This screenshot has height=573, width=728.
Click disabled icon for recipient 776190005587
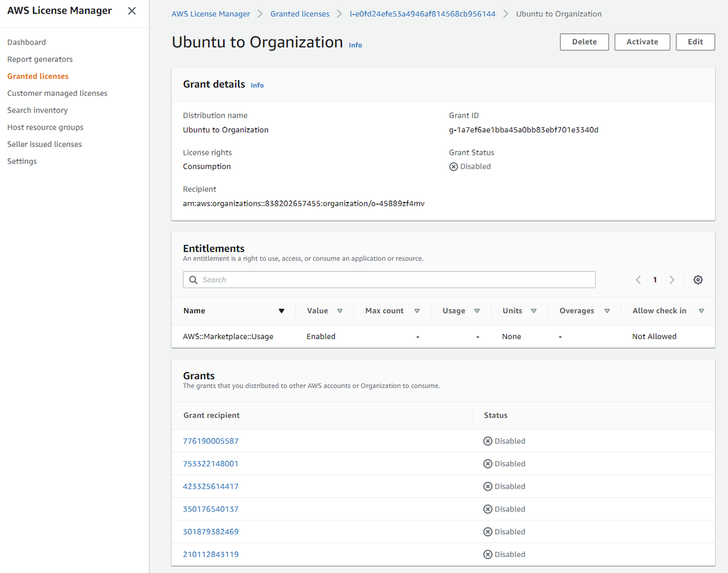pyautogui.click(x=488, y=441)
